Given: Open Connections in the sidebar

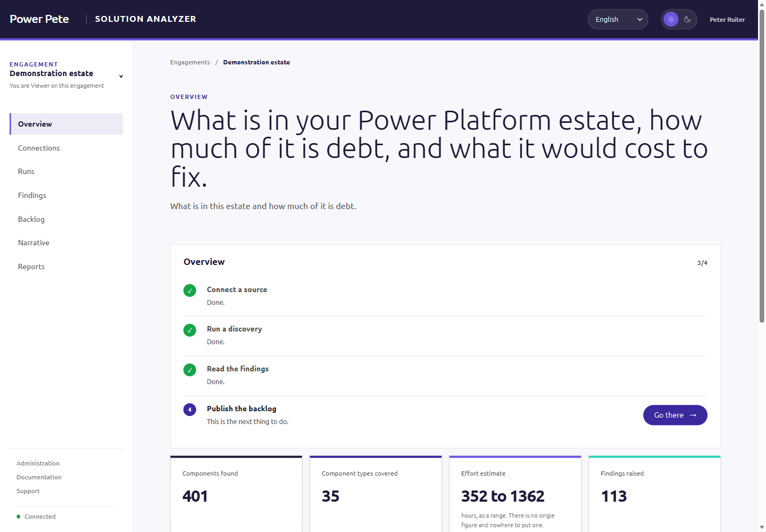Looking at the screenshot, I should pyautogui.click(x=66, y=148).
